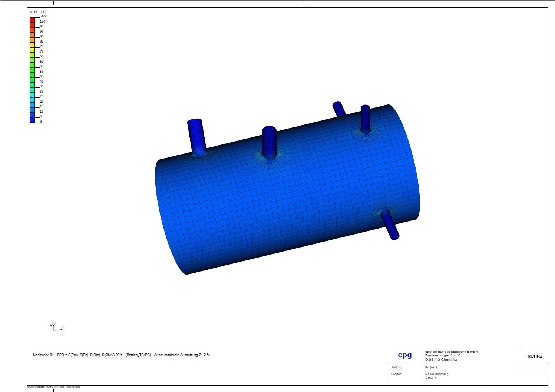Click 'cpg planungsgesellschaft mbH' in title block
Viewport: 555px width, 392px height.
click(x=452, y=352)
